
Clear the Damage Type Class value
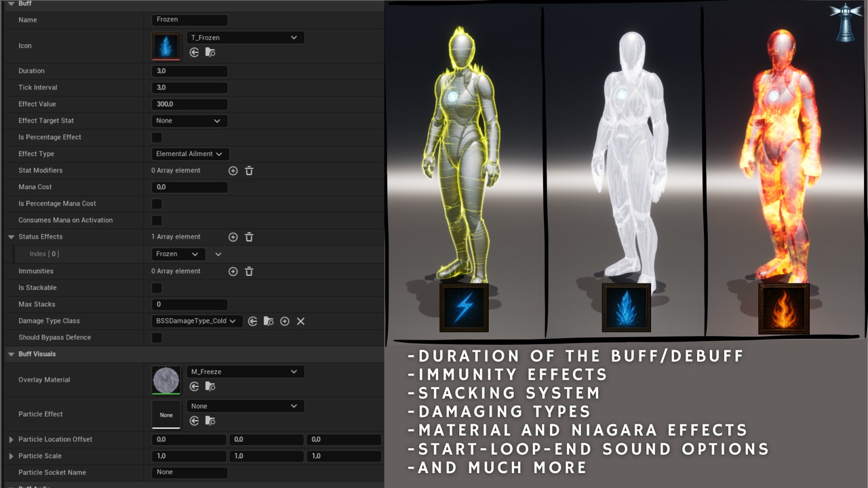coord(300,321)
